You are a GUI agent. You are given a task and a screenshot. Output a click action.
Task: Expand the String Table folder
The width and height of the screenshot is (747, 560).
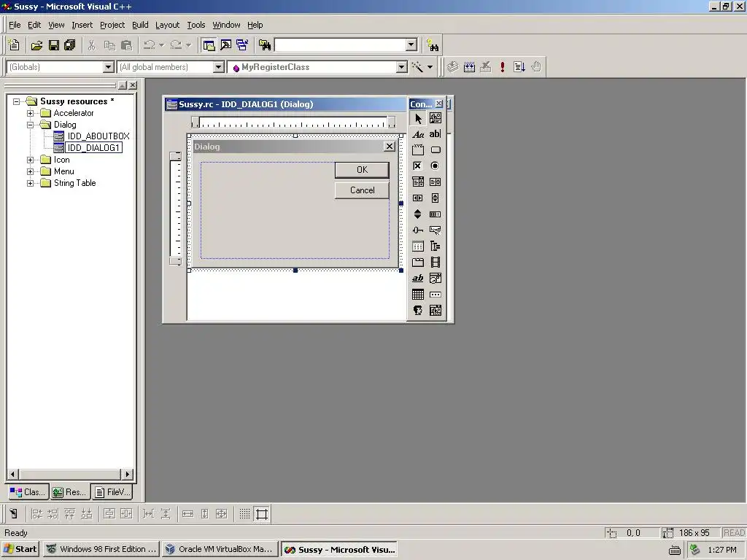pyautogui.click(x=30, y=183)
